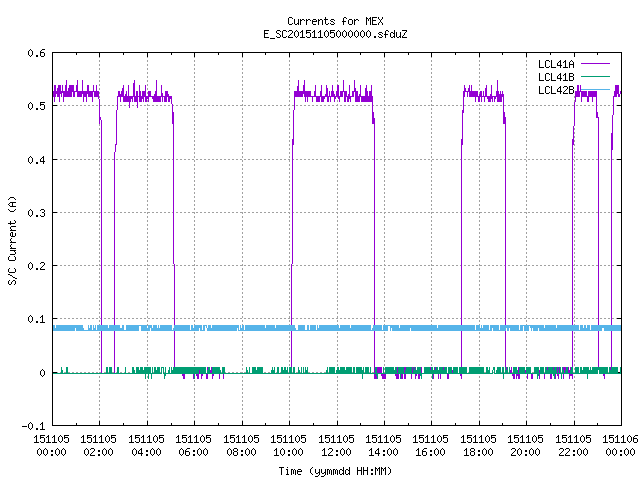This screenshot has width=640, height=480.
Task: Click the blue LCL42B legend line sample
Action: click(x=595, y=89)
